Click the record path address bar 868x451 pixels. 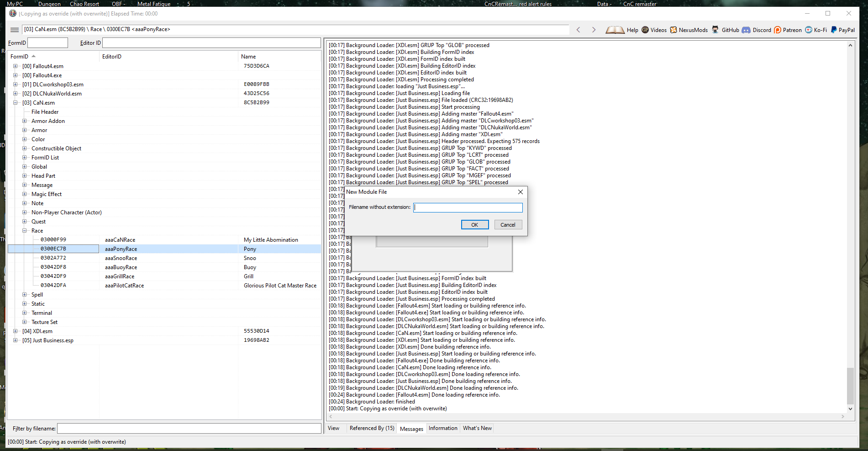click(x=295, y=30)
